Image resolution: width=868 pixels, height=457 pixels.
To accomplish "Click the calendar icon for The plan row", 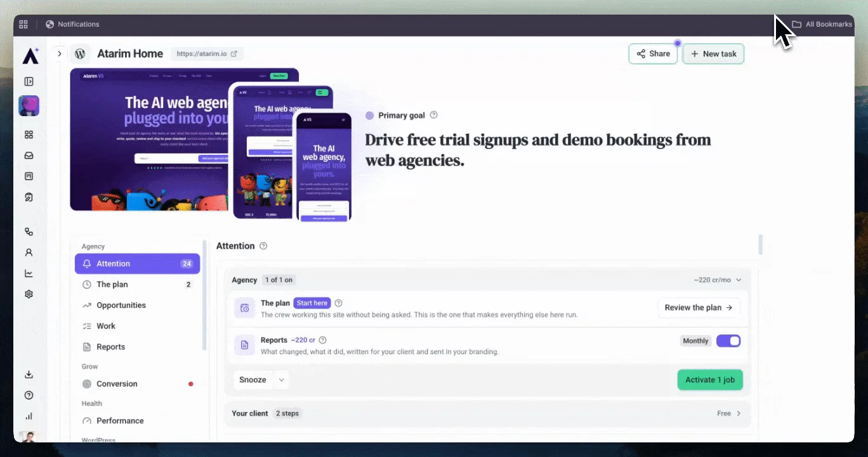I will 245,308.
